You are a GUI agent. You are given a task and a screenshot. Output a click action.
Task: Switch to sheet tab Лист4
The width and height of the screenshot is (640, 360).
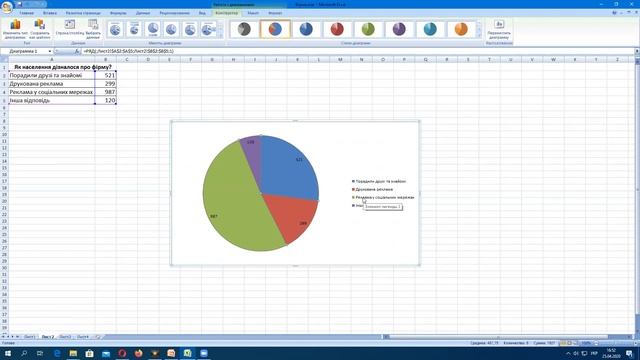[83, 337]
